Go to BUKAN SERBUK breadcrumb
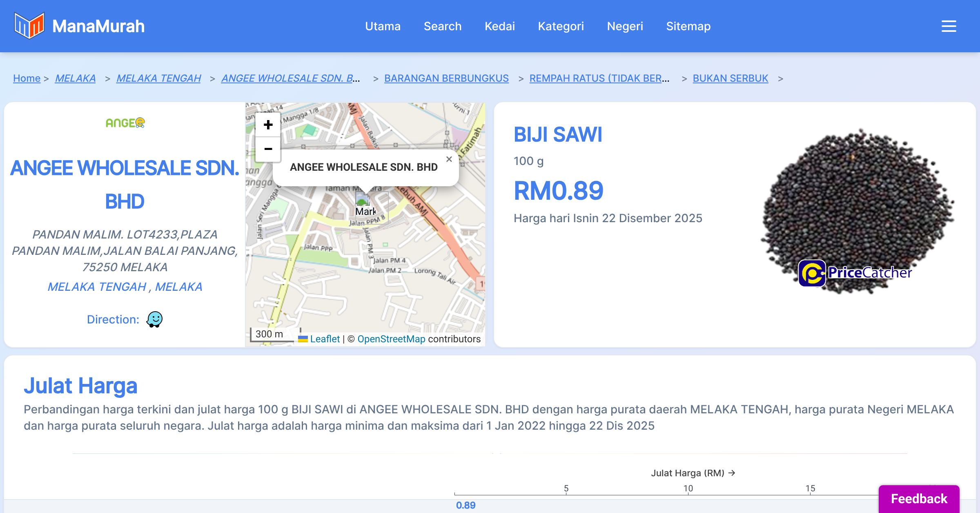980x513 pixels. (730, 78)
